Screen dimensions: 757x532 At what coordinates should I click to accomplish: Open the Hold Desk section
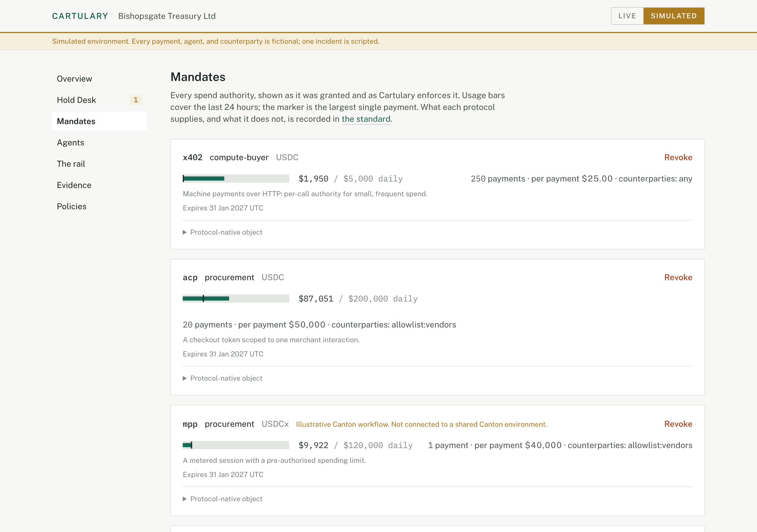[99, 100]
